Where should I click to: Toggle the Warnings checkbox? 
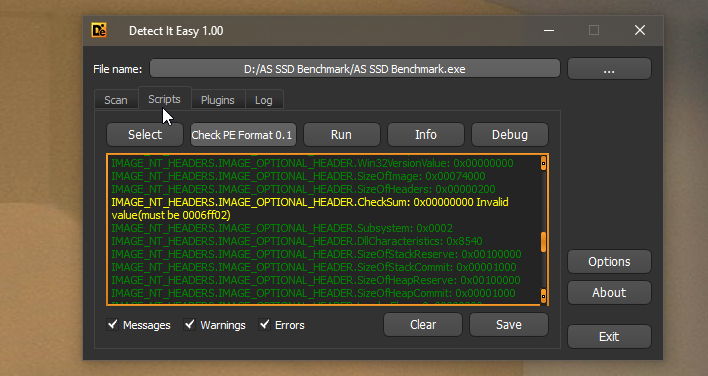pos(190,324)
